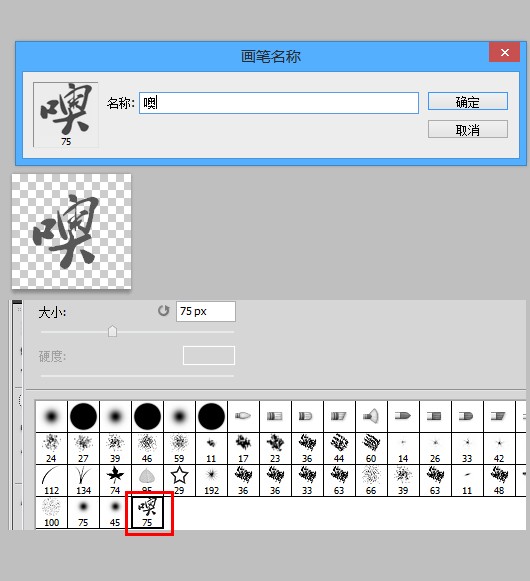Click the reset size circular arrow icon

pyautogui.click(x=163, y=311)
